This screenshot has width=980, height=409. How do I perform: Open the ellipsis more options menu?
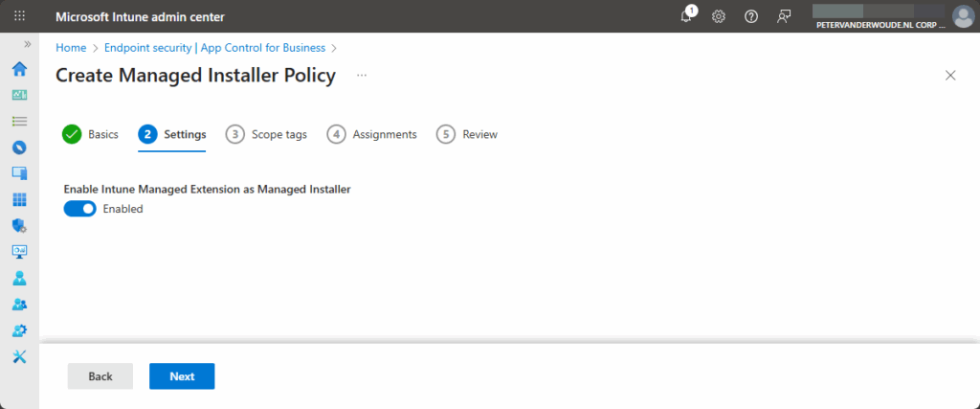362,75
